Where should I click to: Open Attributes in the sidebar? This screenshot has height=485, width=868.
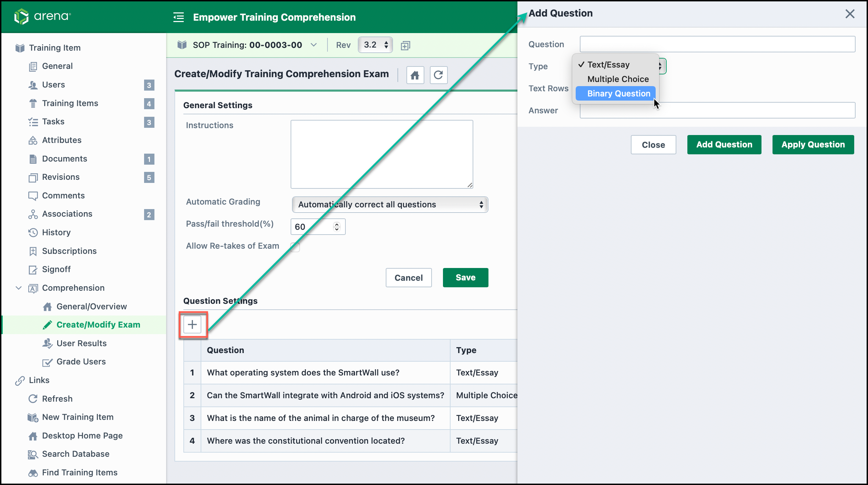click(x=62, y=140)
